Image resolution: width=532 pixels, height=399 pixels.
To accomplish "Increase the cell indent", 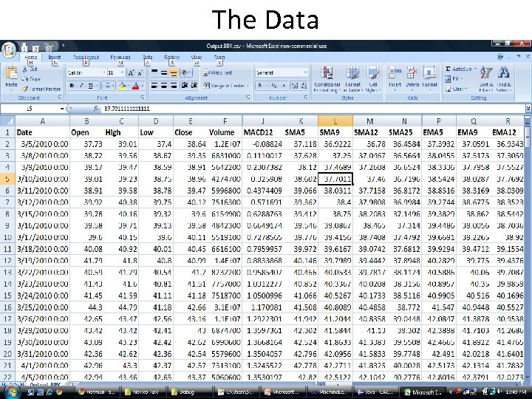I will (194, 86).
